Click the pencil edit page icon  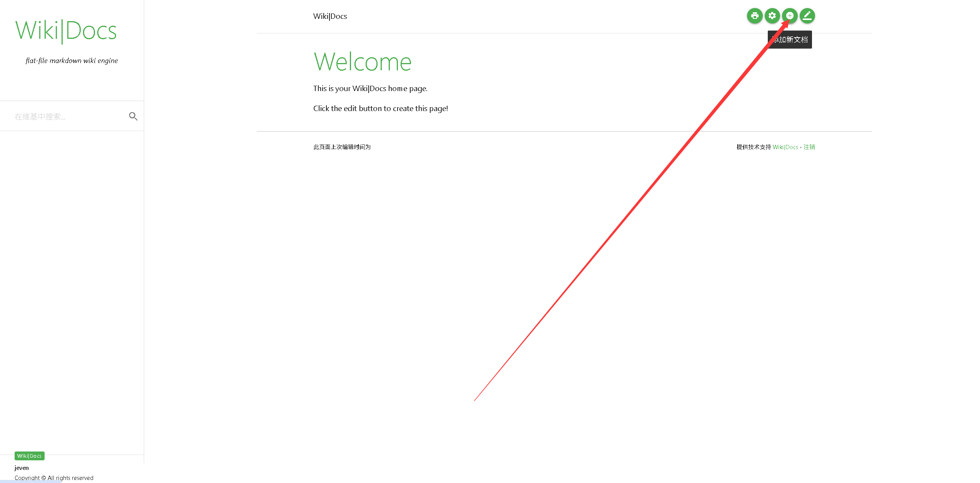[x=807, y=16]
